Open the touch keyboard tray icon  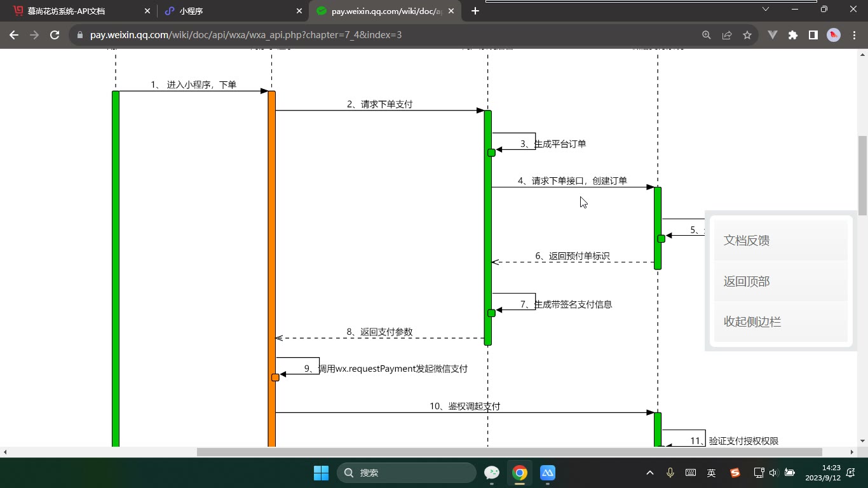pyautogui.click(x=691, y=473)
